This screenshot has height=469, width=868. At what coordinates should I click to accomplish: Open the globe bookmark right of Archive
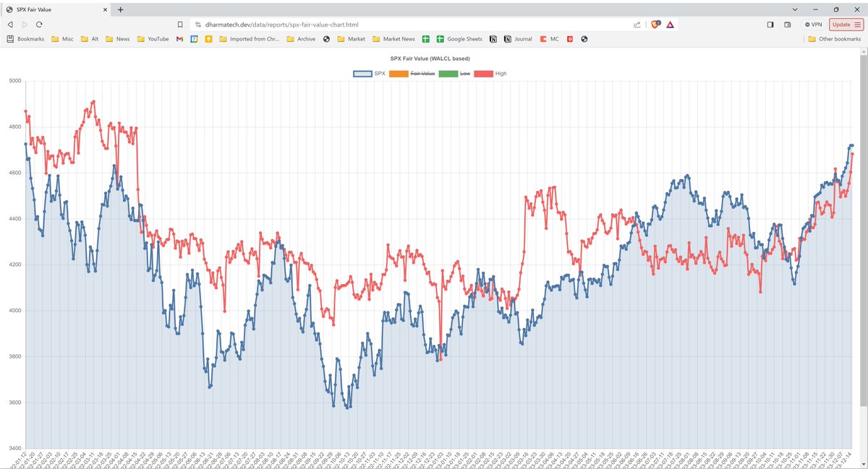pos(326,39)
